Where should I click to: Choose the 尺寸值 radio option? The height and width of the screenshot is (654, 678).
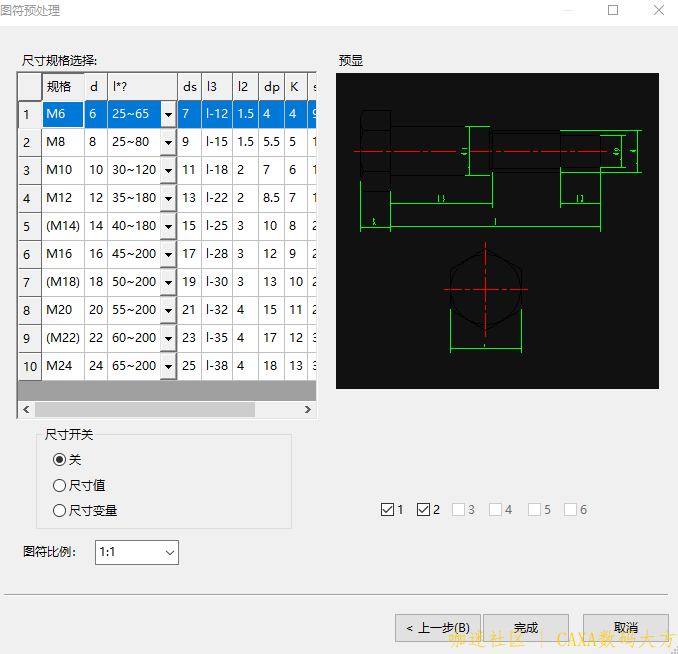(x=59, y=485)
